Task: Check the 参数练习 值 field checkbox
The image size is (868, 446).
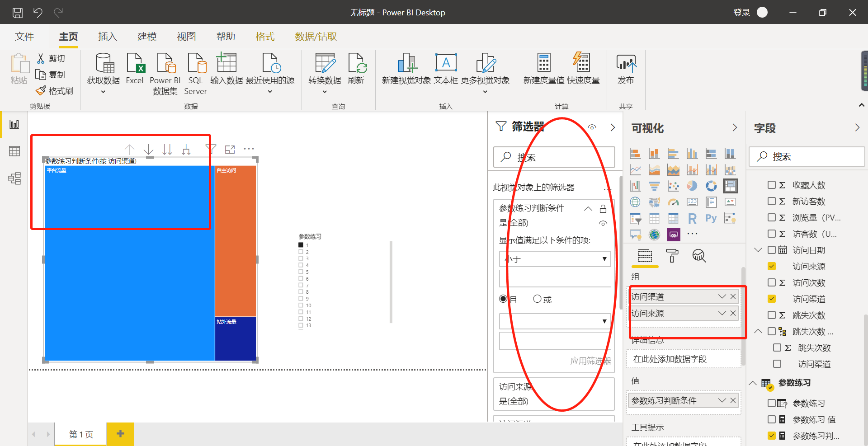Action: (x=772, y=419)
